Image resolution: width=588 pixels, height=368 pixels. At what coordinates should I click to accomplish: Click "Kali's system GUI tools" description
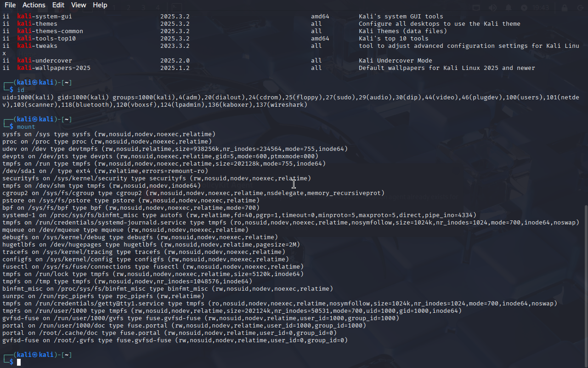(401, 16)
